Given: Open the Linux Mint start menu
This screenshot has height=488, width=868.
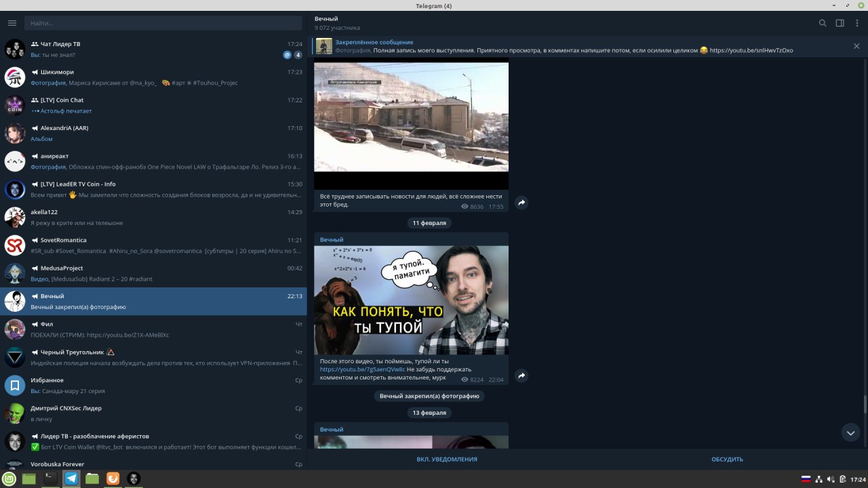Looking at the screenshot, I should 7,479.
